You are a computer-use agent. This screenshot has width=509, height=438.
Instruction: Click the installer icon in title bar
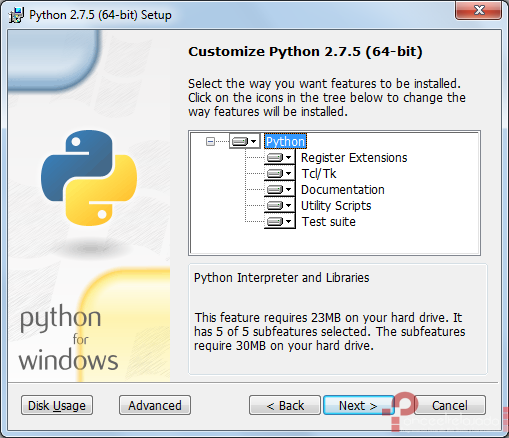[16, 15]
